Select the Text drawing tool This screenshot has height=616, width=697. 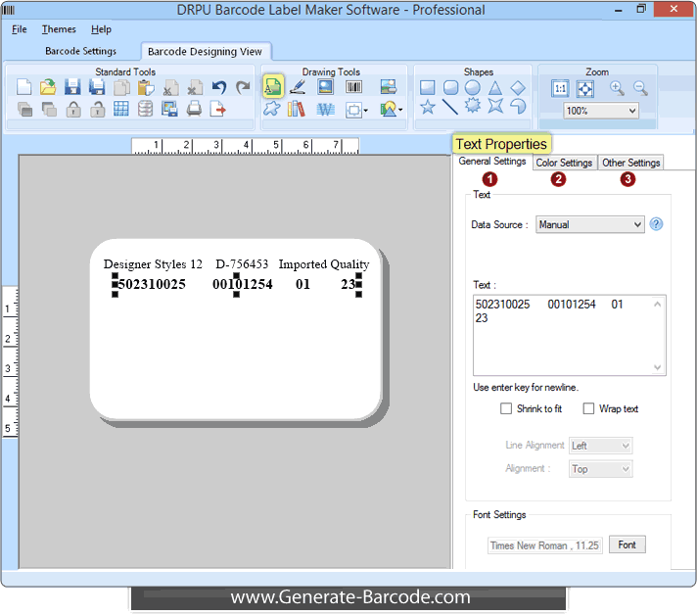click(273, 87)
